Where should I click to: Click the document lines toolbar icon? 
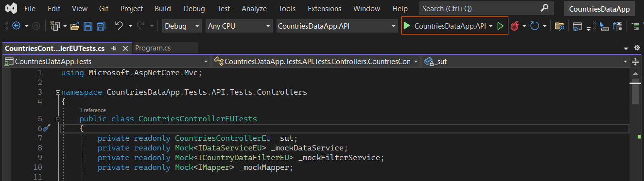pyautogui.click(x=618, y=26)
